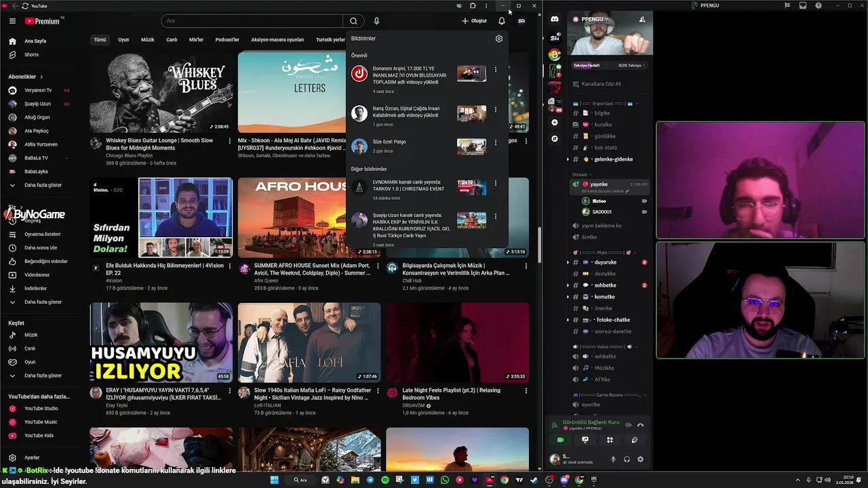Click the YouTube search input field
This screenshot has height=488, width=868.
252,21
